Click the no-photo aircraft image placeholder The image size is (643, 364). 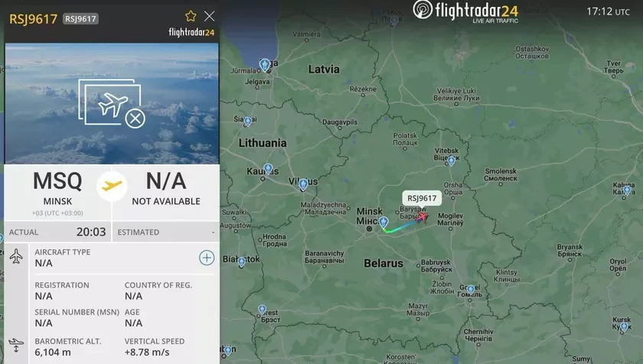point(112,103)
